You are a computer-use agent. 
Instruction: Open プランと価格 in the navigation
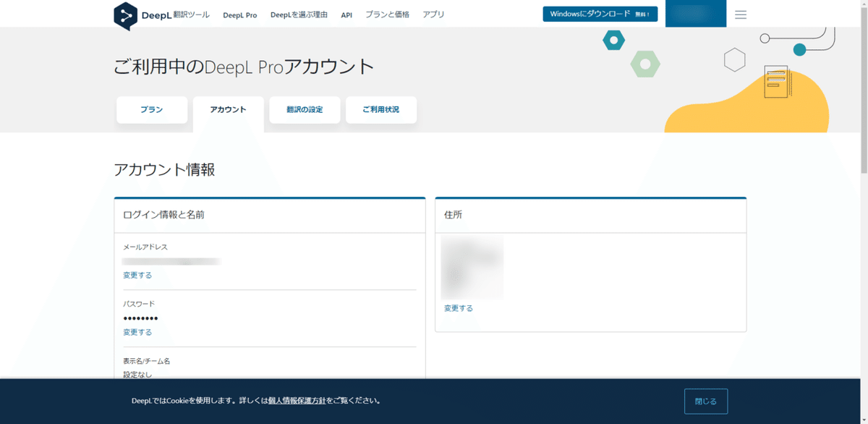(x=388, y=14)
